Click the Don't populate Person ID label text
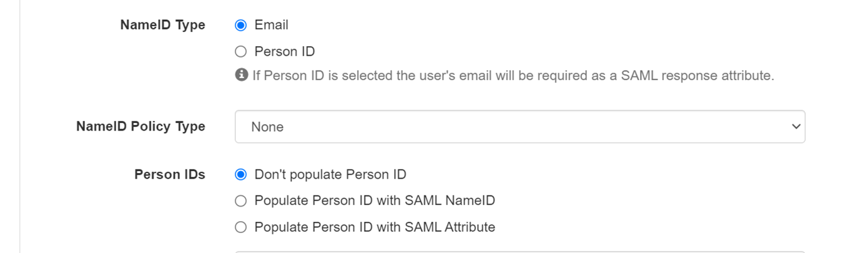 pos(330,174)
